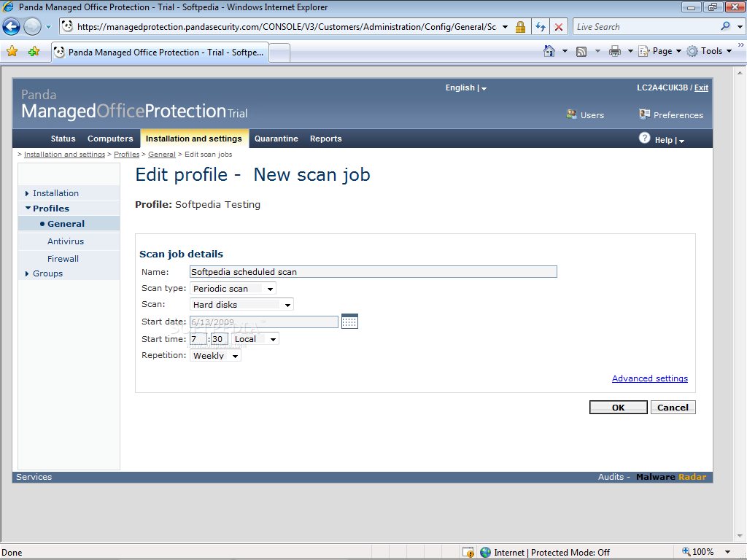
Task: Open the Local time zone dropdown
Action: (x=255, y=339)
